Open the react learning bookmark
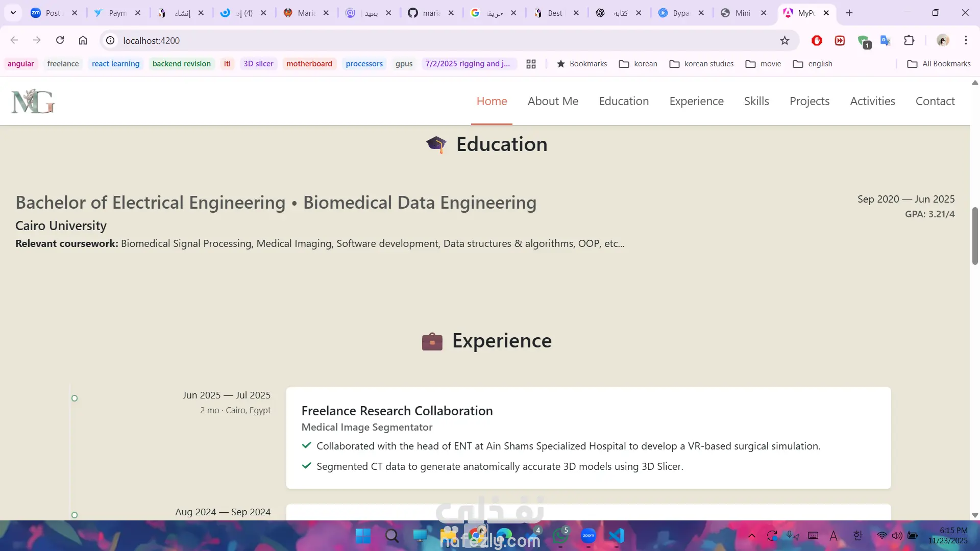Viewport: 980px width, 551px height. (115, 64)
